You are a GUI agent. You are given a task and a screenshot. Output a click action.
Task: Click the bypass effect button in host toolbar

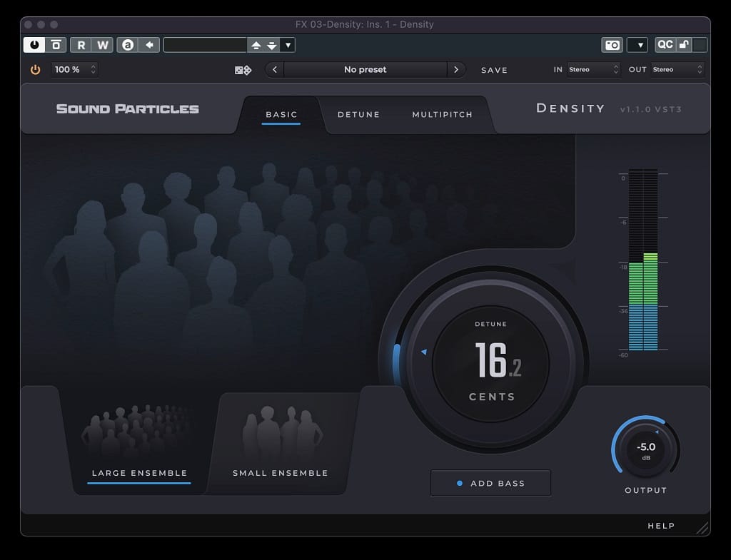pos(56,45)
